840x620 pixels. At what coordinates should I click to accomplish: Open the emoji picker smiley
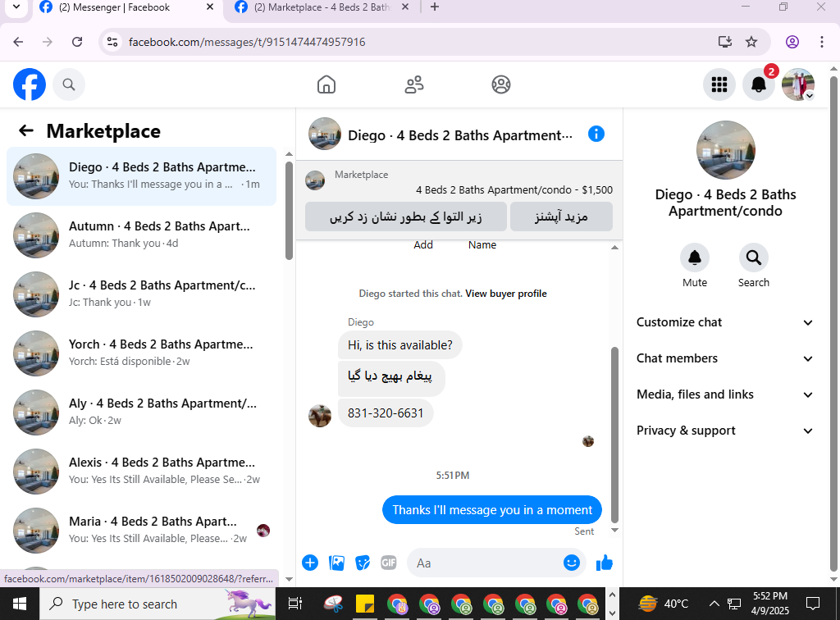pos(572,563)
